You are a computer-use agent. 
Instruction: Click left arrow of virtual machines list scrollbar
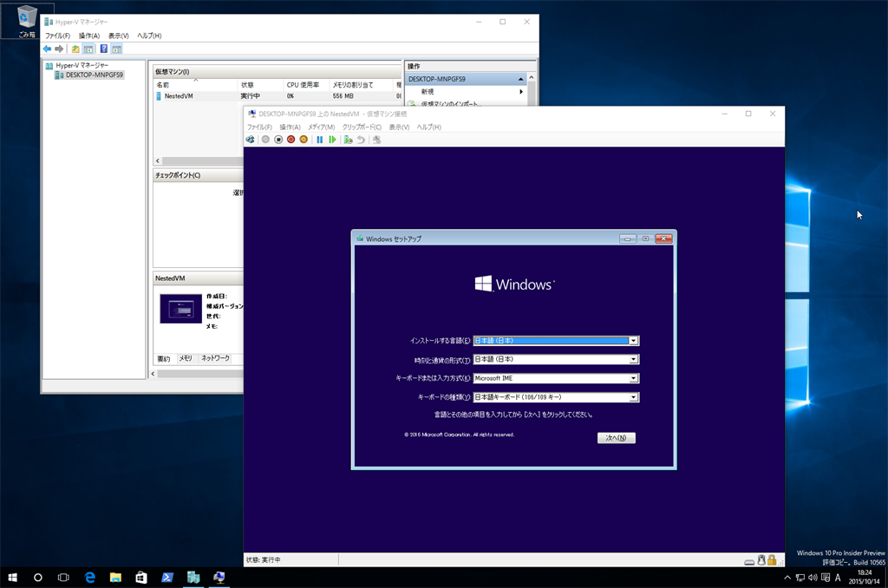tap(158, 161)
